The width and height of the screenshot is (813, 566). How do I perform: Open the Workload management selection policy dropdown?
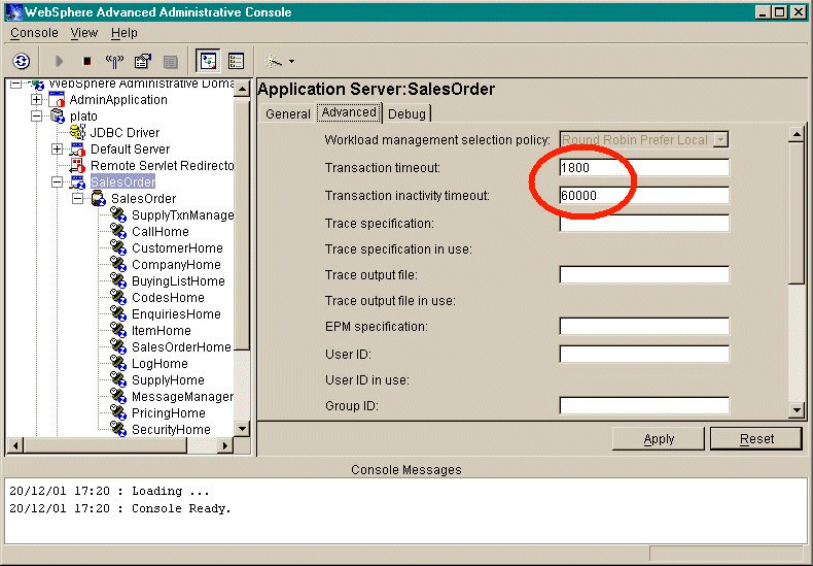[x=721, y=139]
